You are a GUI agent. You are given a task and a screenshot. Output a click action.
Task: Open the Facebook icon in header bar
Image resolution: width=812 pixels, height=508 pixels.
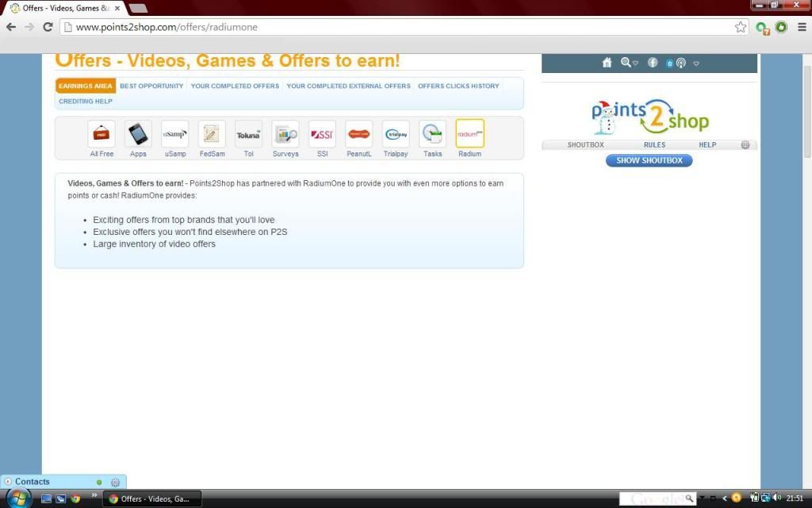653,62
